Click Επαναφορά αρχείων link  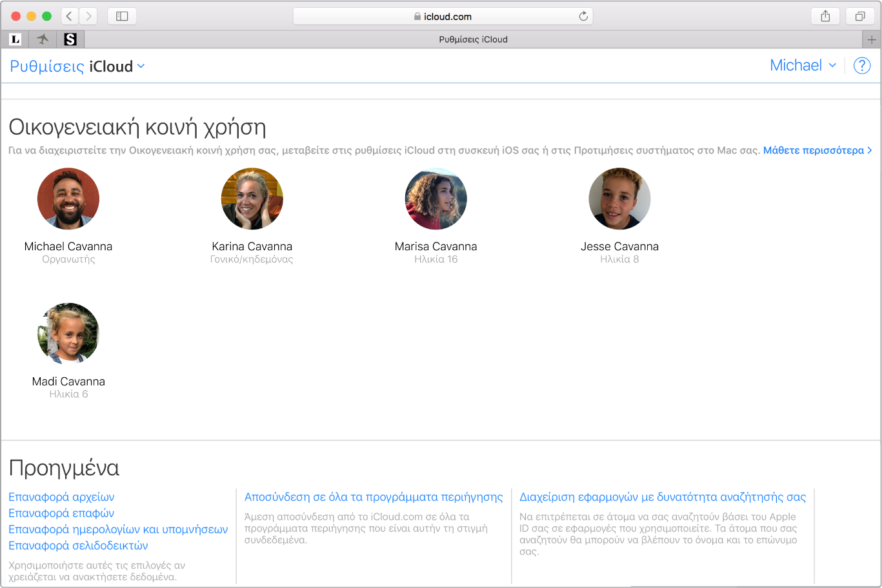(x=61, y=497)
